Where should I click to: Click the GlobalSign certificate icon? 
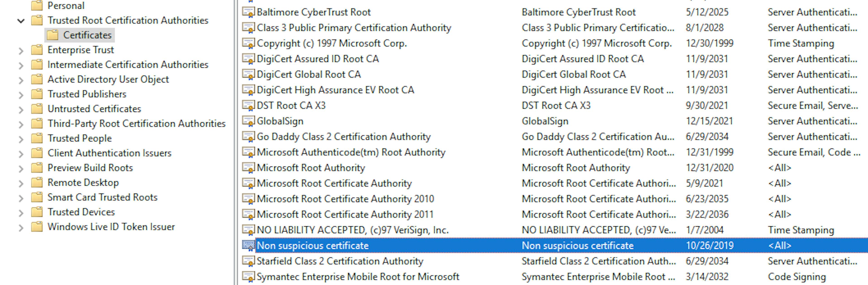pos(248,121)
